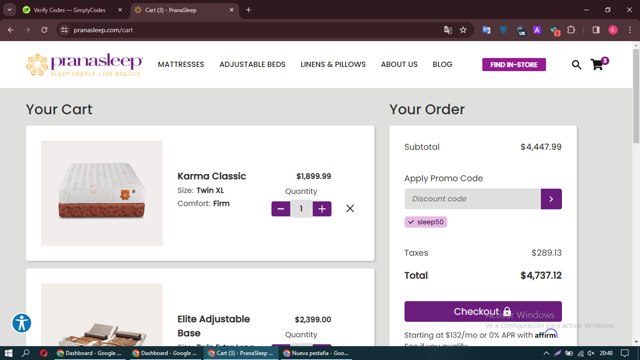The width and height of the screenshot is (640, 360).
Task: Open the Opera browser taskbar icon
Action: pos(44,353)
